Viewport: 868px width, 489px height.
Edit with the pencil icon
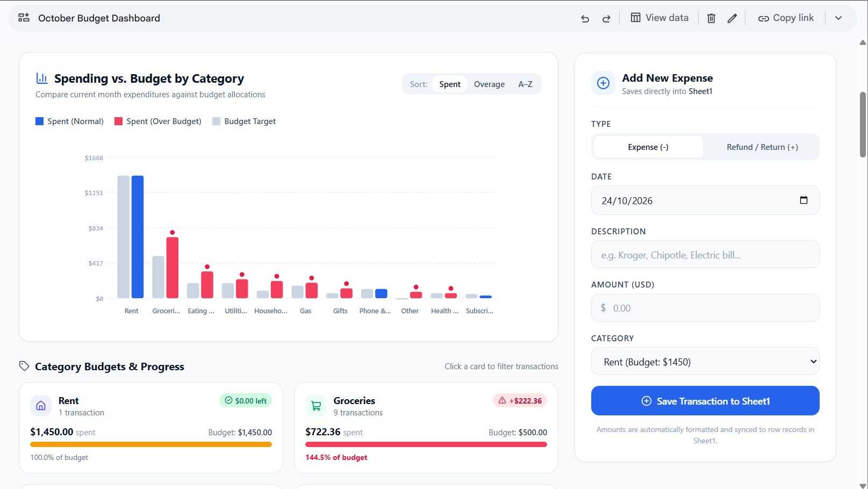(x=732, y=18)
